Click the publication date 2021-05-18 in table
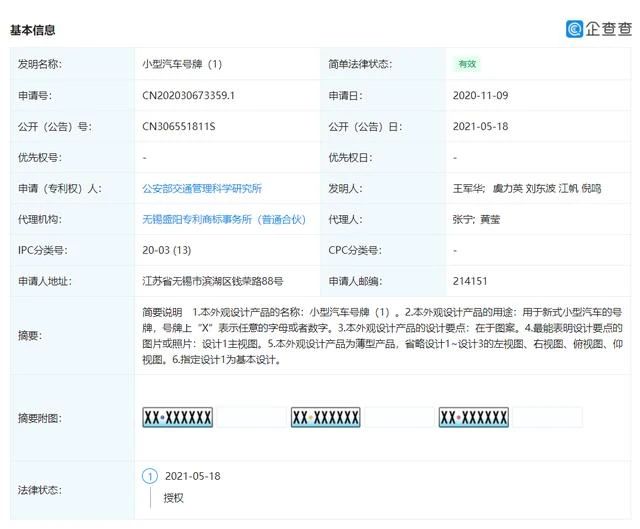This screenshot has height=529, width=640. 480,127
